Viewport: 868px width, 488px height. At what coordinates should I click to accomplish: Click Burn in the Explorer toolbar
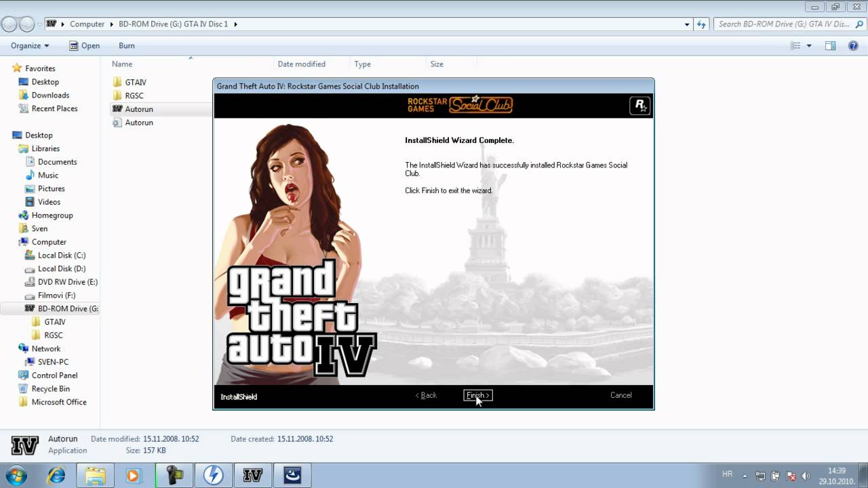coord(127,45)
